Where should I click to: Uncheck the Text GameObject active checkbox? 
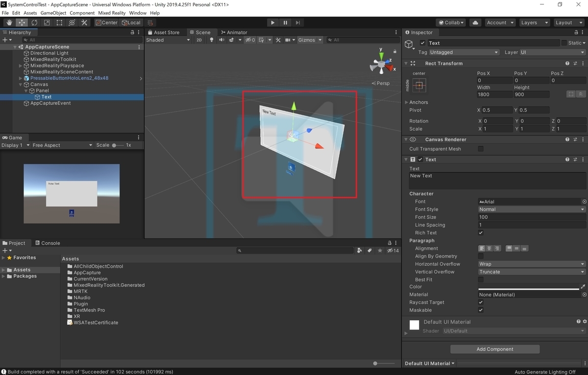(423, 43)
